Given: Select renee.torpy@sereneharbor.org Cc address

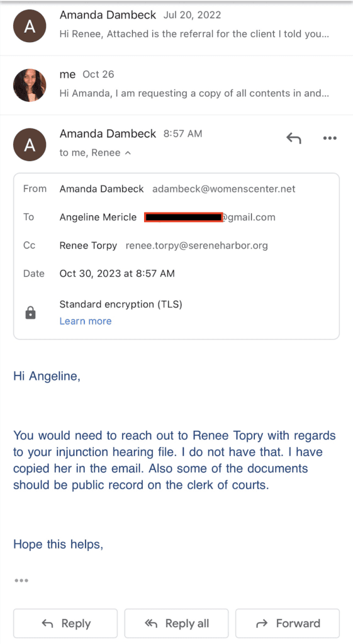Looking at the screenshot, I should pos(196,246).
